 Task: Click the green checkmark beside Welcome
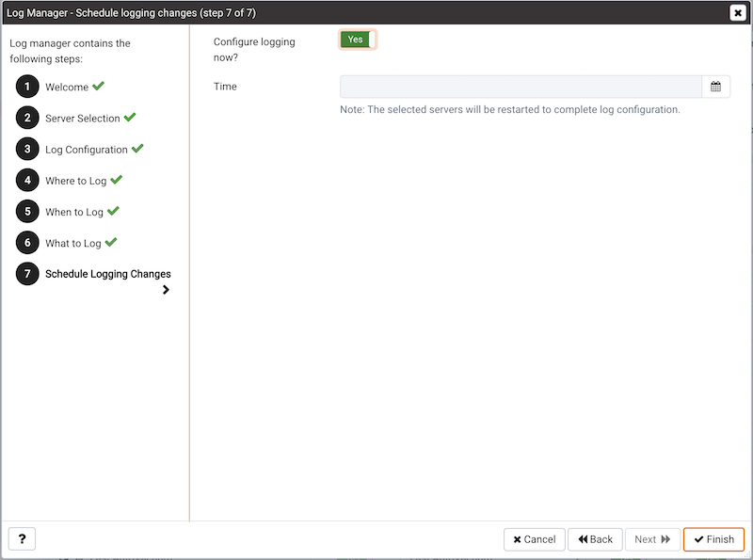[x=99, y=86]
